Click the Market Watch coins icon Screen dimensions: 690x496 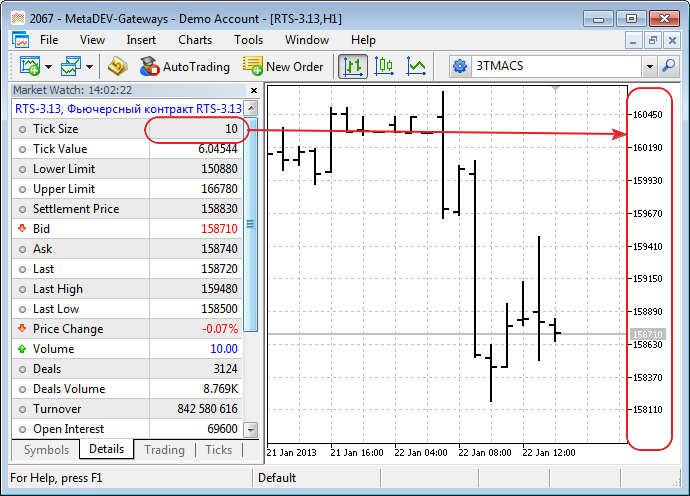coord(118,66)
